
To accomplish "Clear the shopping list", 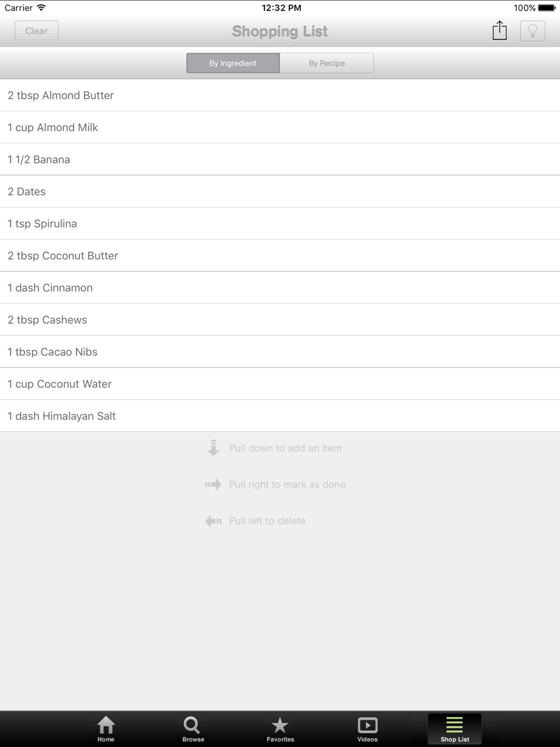I will point(36,31).
